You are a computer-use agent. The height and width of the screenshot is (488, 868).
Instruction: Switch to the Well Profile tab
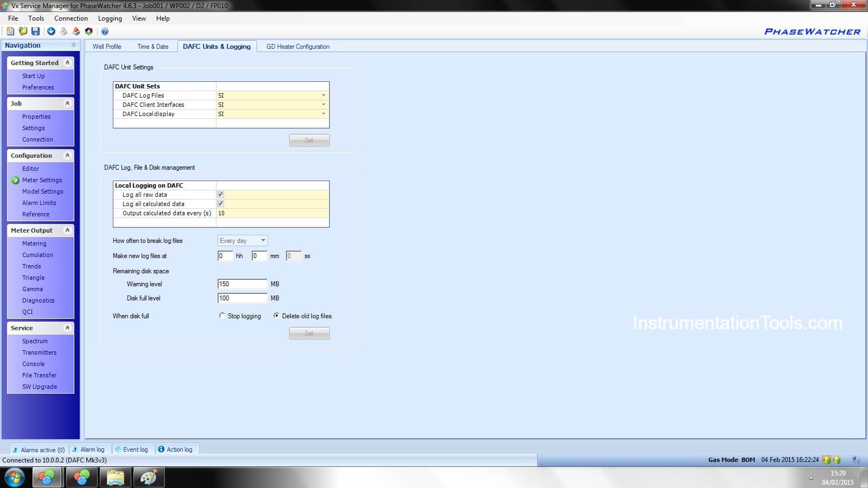[x=107, y=47]
